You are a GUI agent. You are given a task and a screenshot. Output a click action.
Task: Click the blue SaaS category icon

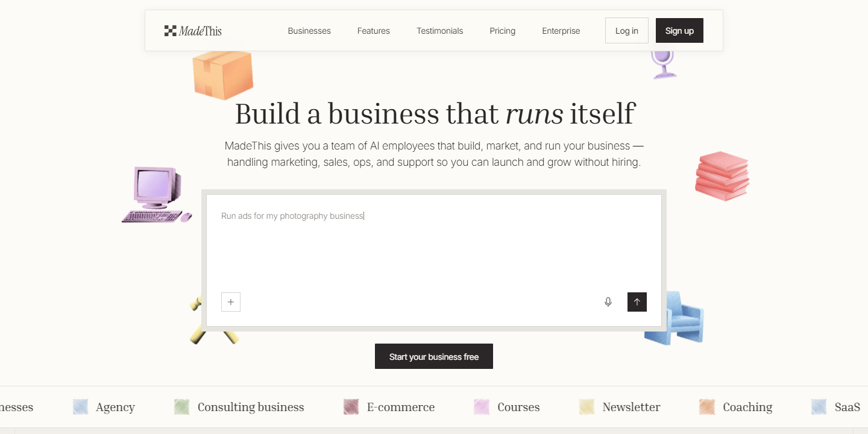click(x=819, y=407)
